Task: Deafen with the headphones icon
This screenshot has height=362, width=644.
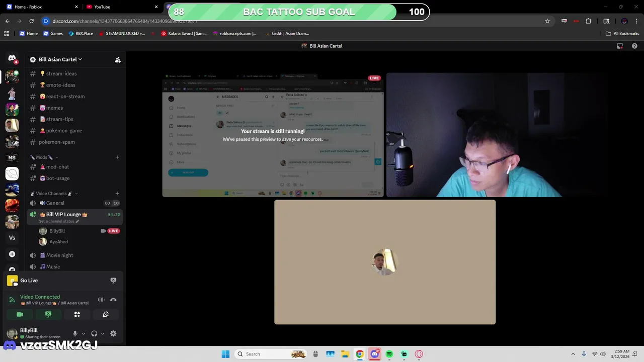Action: click(x=94, y=333)
